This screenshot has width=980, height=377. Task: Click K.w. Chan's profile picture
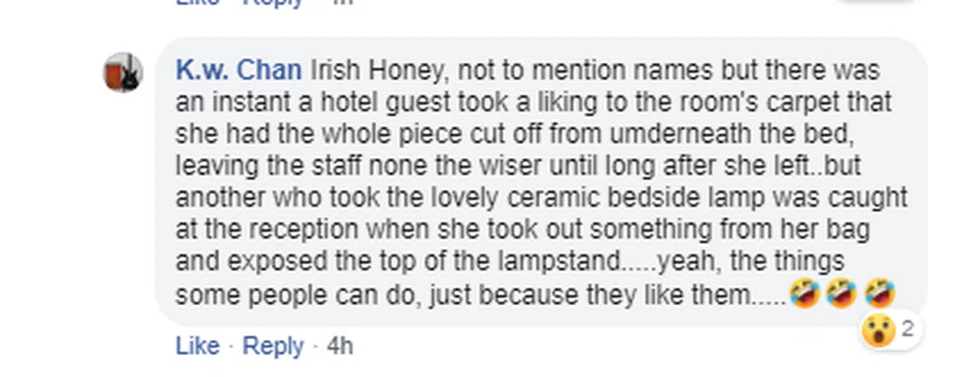122,73
